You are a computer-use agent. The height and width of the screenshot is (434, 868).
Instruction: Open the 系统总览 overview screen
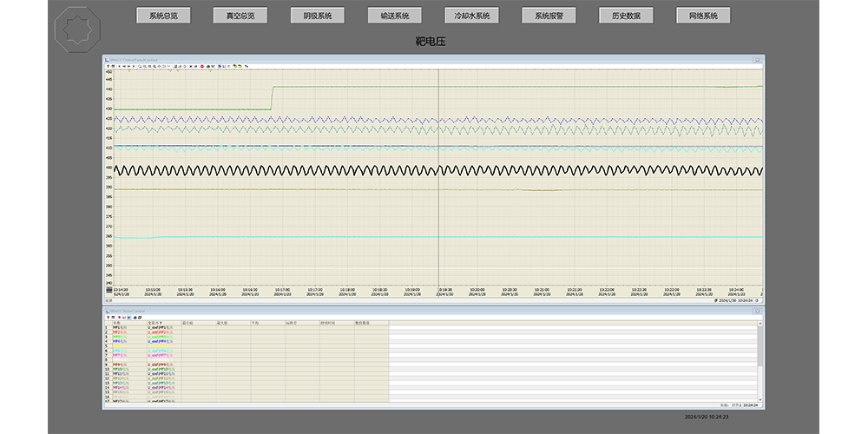[163, 16]
